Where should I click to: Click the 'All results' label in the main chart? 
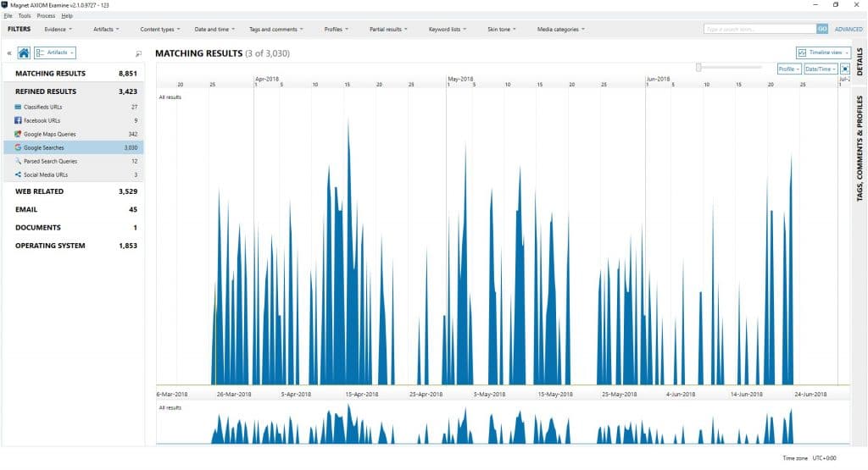coord(170,97)
